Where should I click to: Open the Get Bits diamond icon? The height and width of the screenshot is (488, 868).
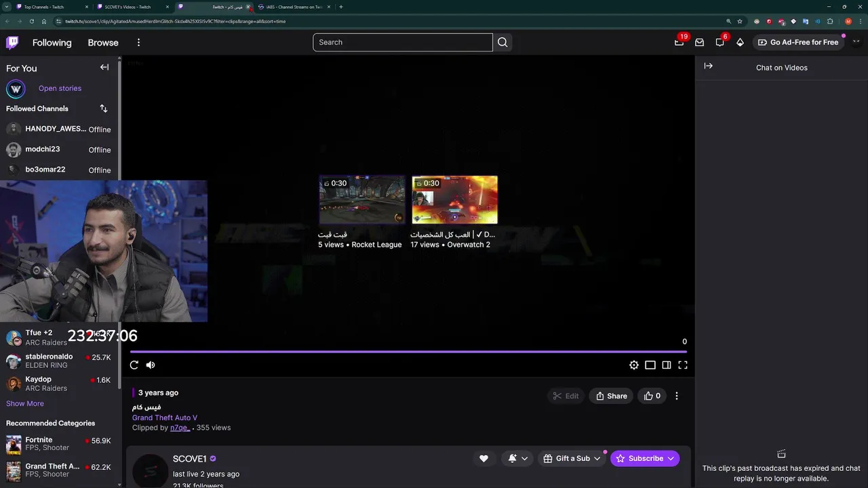pyautogui.click(x=740, y=42)
